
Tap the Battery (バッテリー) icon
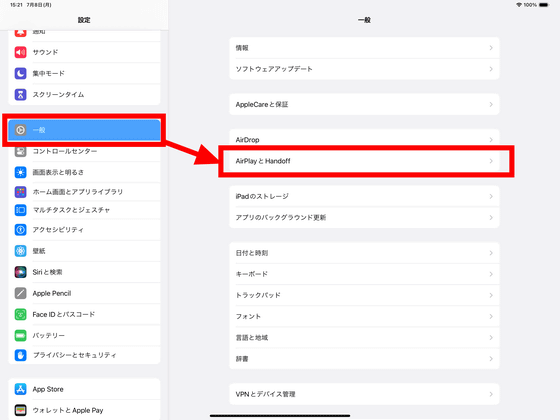(x=20, y=336)
